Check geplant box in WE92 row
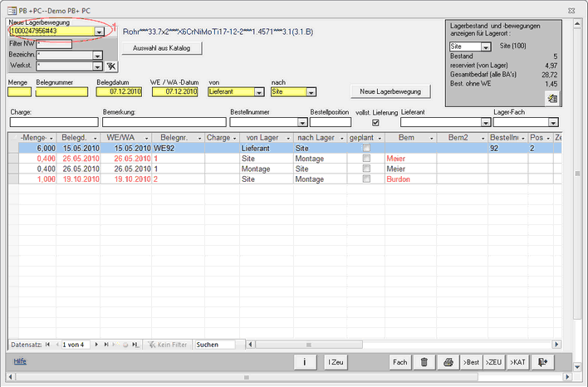 365,148
